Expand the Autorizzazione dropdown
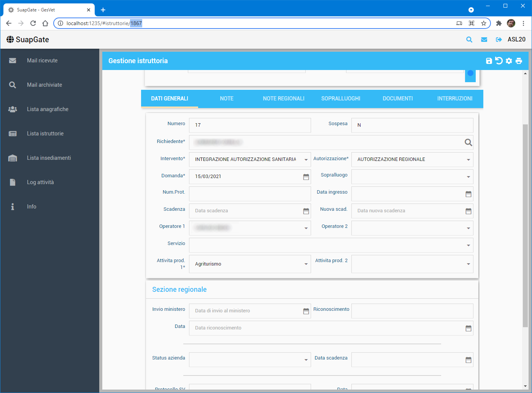Screen dimensions: 532x393 [468, 160]
